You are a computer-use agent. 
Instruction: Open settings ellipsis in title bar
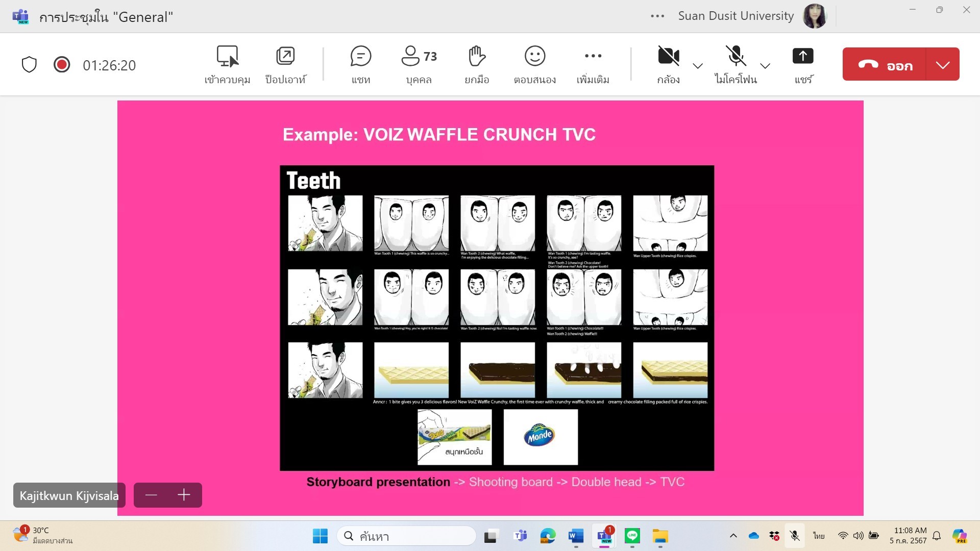pos(657,16)
